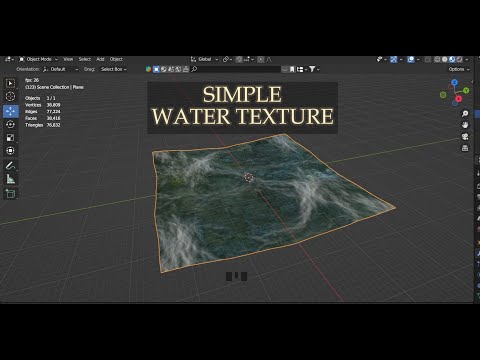Click the pan view hand icon
Viewport: 480px width, 360px height.
coord(465,125)
